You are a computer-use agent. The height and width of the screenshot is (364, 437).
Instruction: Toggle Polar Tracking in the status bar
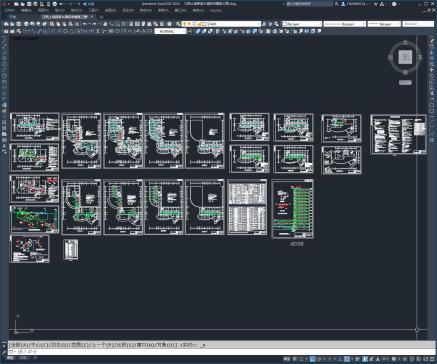319,359
